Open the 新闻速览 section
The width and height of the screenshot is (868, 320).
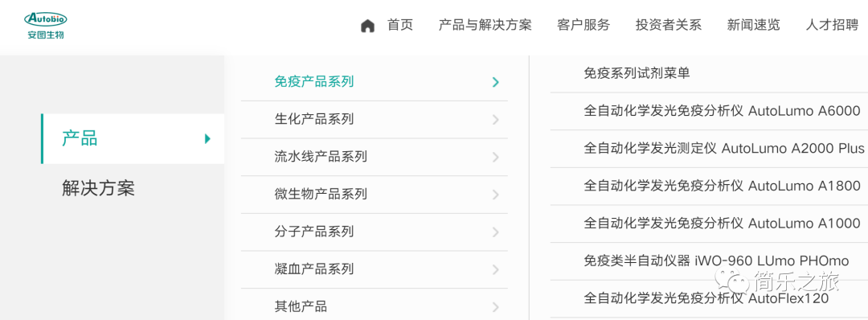(753, 25)
